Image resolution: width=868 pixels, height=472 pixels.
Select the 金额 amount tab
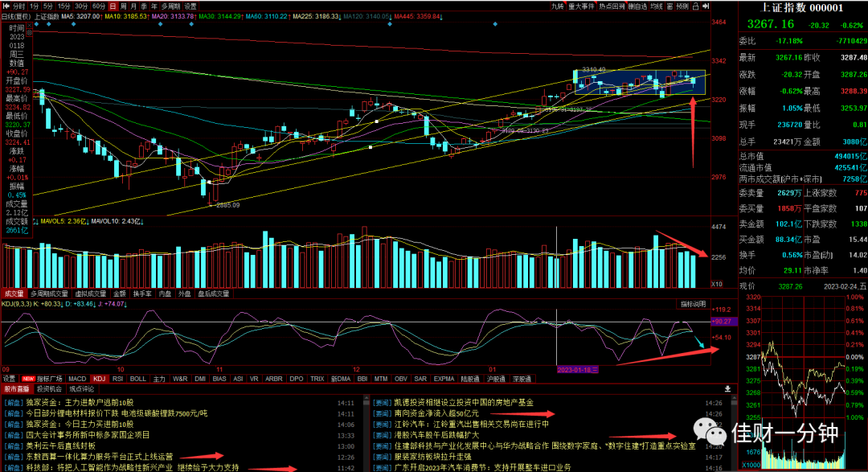(x=120, y=293)
